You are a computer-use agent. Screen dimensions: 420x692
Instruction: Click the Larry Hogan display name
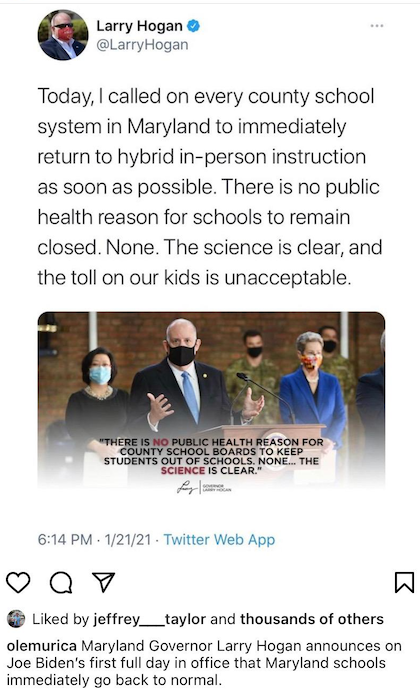(139, 26)
